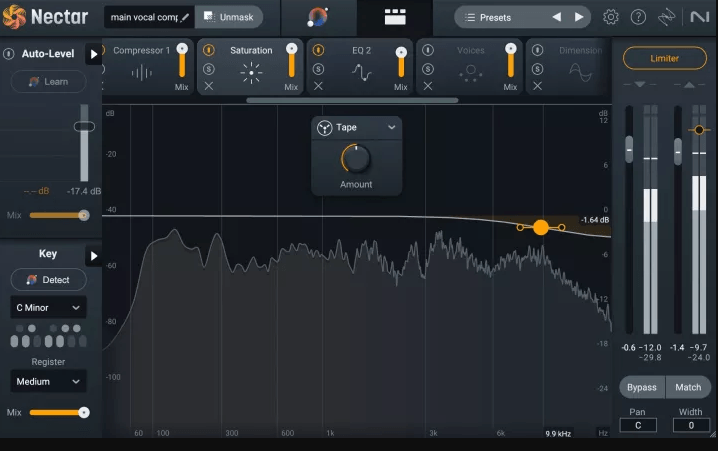
Task: Click the module chain horizontal scrollbar
Action: [352, 100]
